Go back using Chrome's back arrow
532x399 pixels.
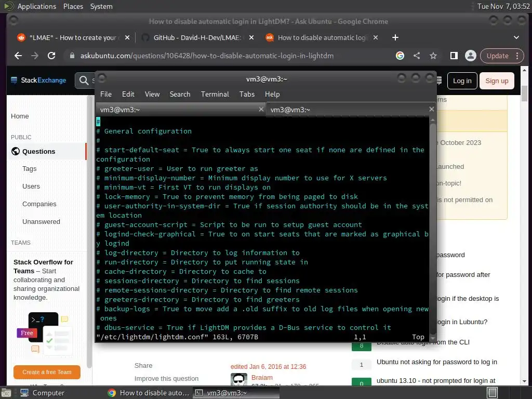point(18,56)
